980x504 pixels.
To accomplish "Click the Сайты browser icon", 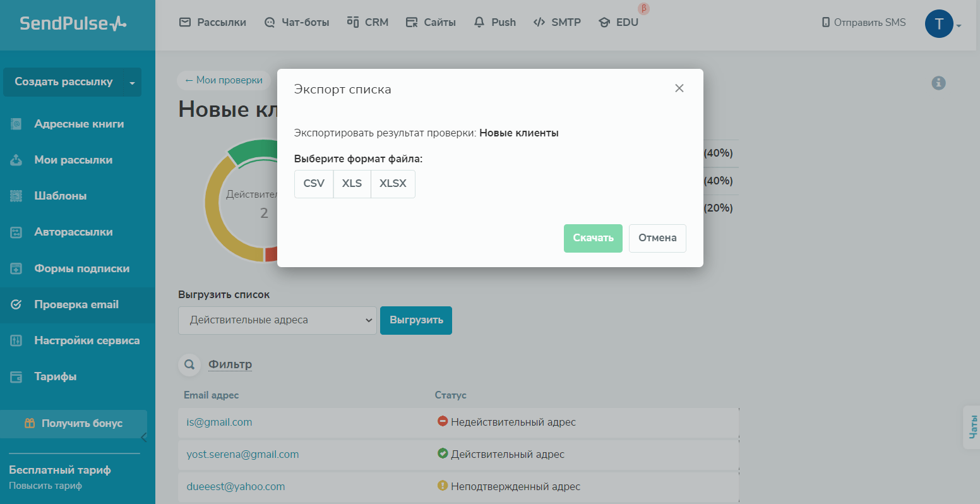I will click(x=412, y=23).
